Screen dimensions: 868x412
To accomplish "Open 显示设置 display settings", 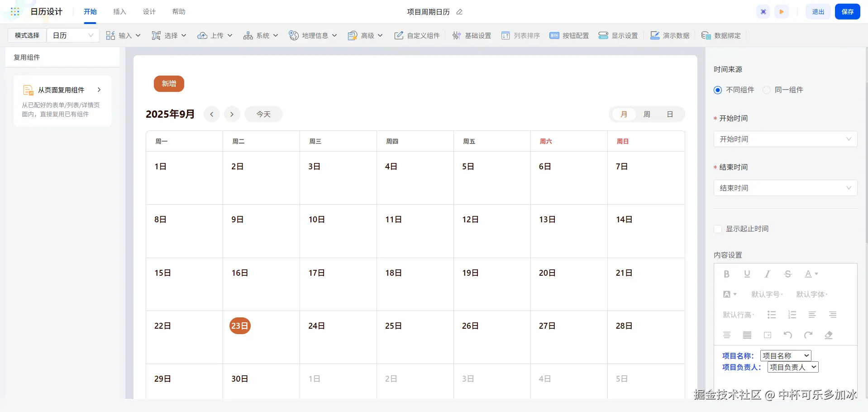I will click(618, 35).
